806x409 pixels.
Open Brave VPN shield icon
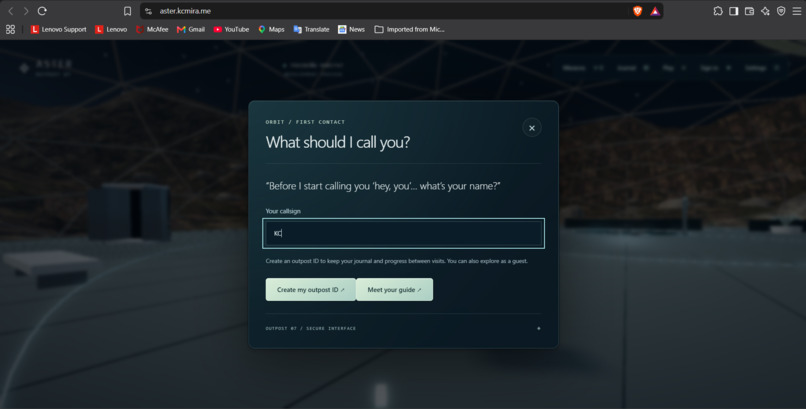tap(781, 11)
